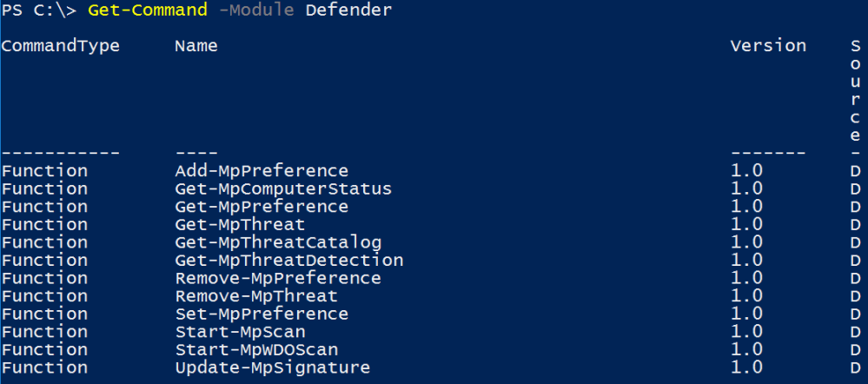Click the Name column header
Image resolution: width=868 pixels, height=384 pixels.
tap(196, 45)
